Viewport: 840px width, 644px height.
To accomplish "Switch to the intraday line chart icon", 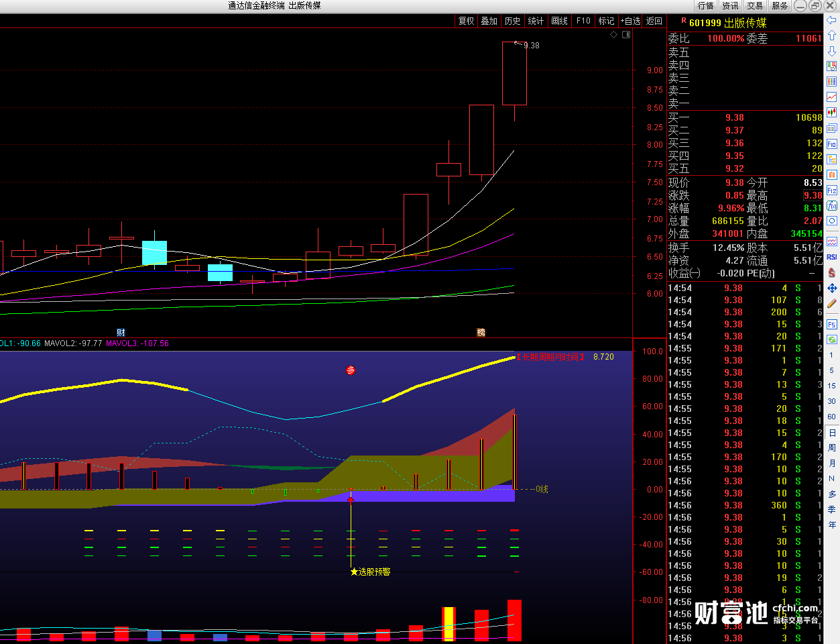I will [832, 97].
